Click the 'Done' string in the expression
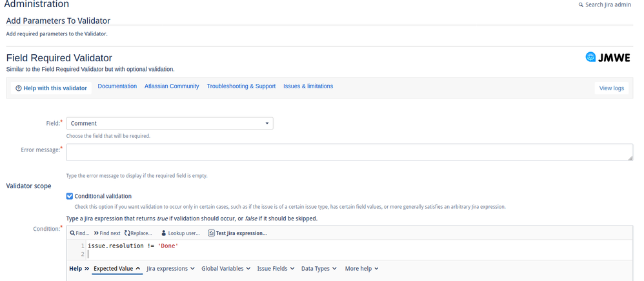The width and height of the screenshot is (644, 281). tap(168, 246)
